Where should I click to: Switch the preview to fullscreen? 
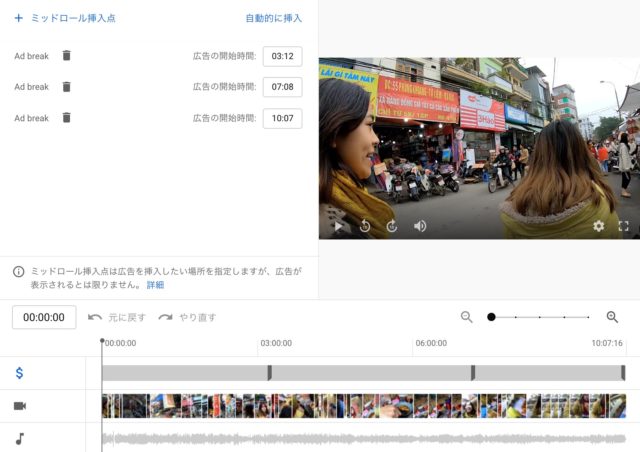[623, 226]
